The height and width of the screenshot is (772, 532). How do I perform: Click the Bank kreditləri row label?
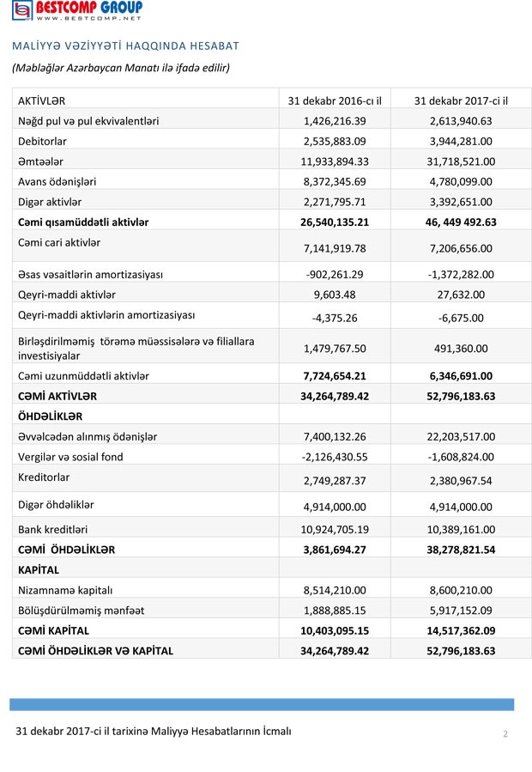53,529
